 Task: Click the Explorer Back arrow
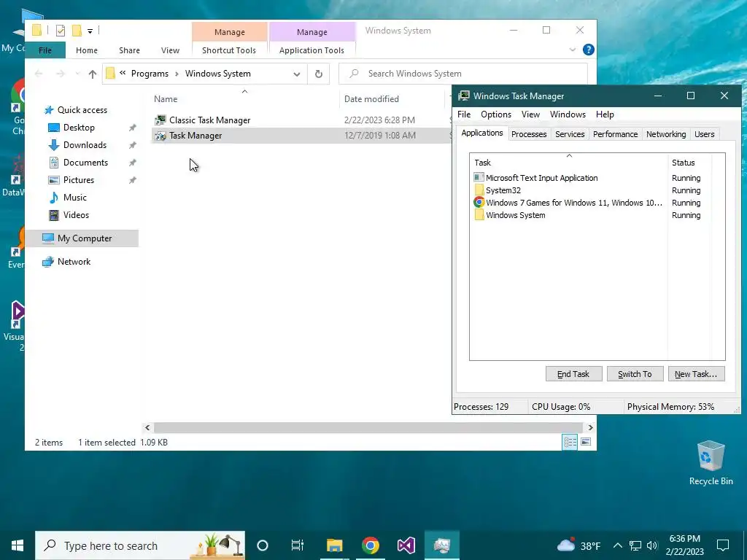39,74
